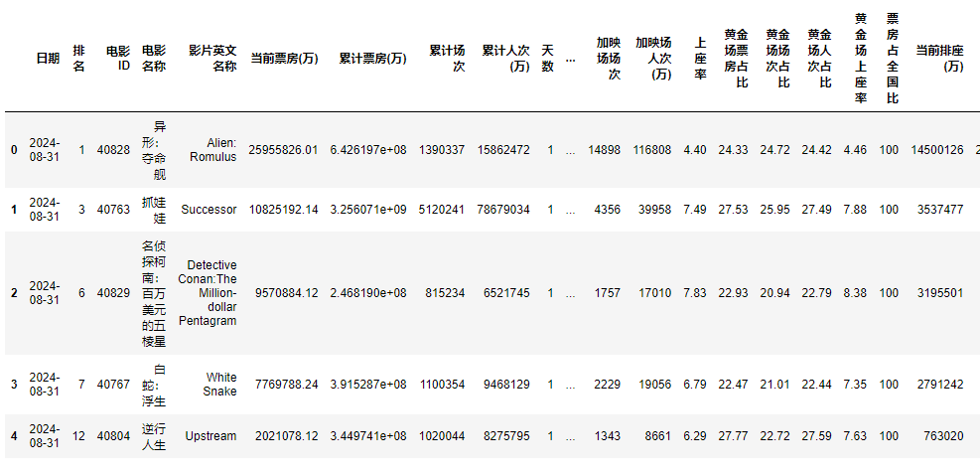The image size is (980, 474).
Task: Select the White Snake cell
Action: [x=221, y=384]
